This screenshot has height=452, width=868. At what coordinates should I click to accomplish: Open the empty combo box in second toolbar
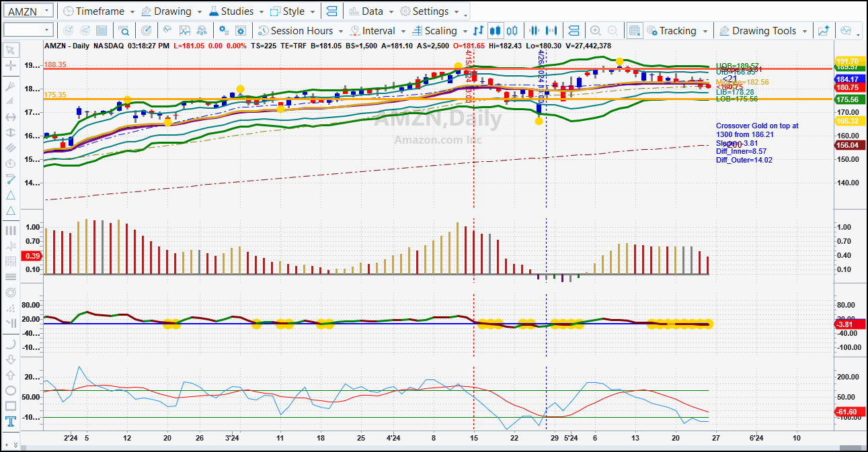28,30
